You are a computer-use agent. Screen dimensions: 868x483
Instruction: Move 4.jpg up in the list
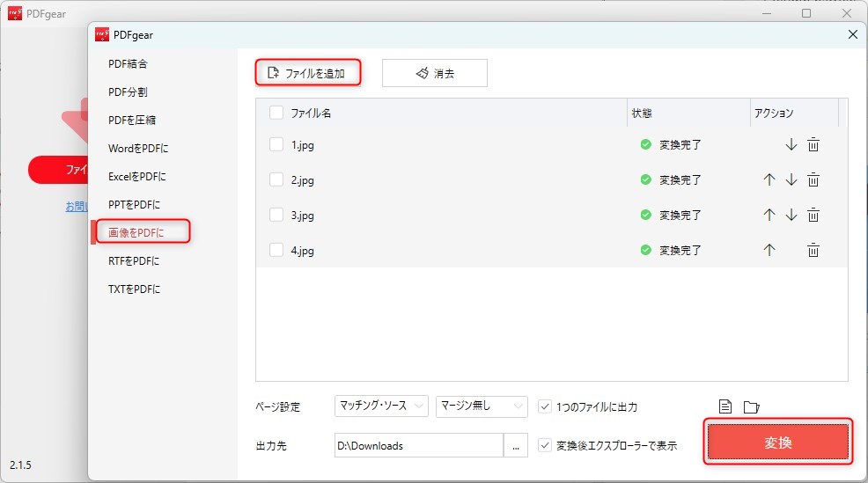pyautogui.click(x=769, y=250)
